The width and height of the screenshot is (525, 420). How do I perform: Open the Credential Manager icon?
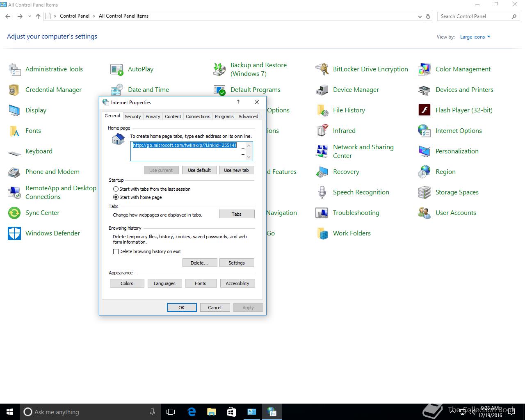pyautogui.click(x=14, y=90)
